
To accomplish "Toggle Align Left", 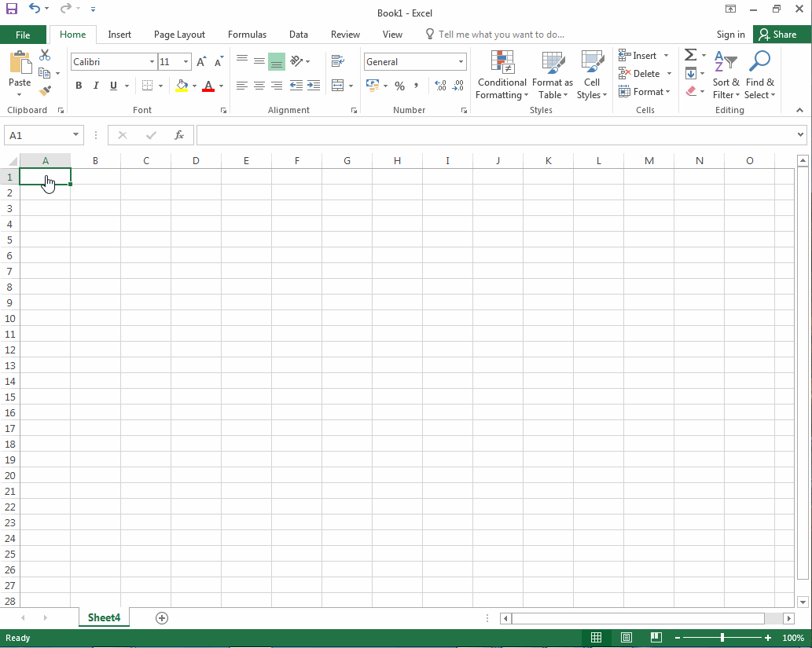I will (242, 86).
